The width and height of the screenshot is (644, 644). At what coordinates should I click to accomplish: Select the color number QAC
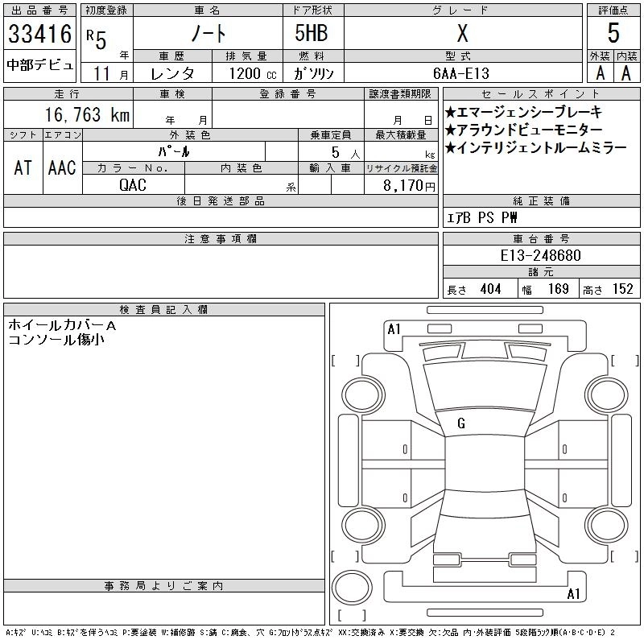[x=133, y=185]
